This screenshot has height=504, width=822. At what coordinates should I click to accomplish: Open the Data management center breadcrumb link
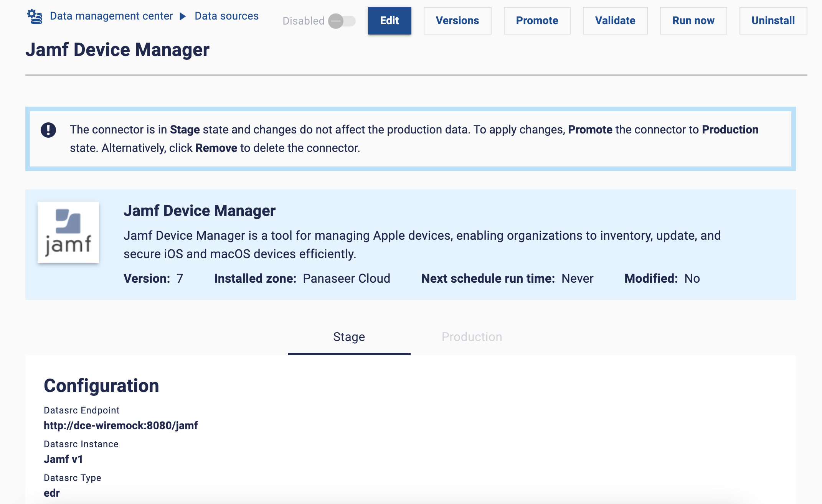pyautogui.click(x=111, y=16)
